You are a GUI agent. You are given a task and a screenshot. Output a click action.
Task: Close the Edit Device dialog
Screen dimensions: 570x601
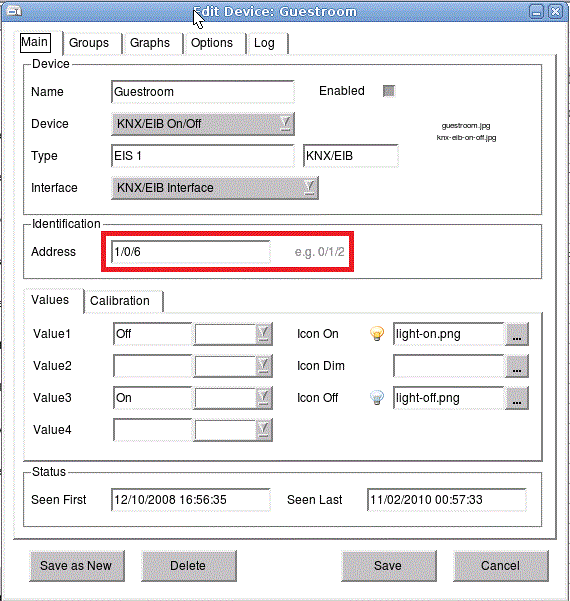tap(555, 12)
